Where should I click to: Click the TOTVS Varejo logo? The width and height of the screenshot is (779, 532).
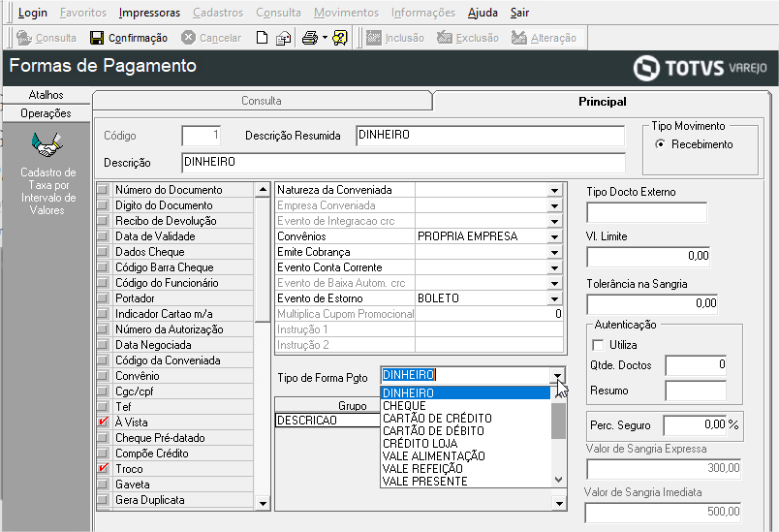click(701, 68)
